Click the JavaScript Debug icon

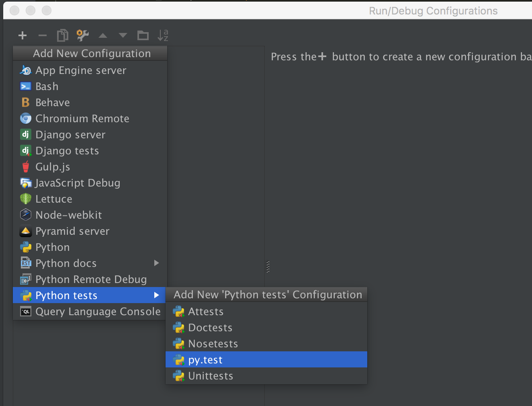click(26, 183)
